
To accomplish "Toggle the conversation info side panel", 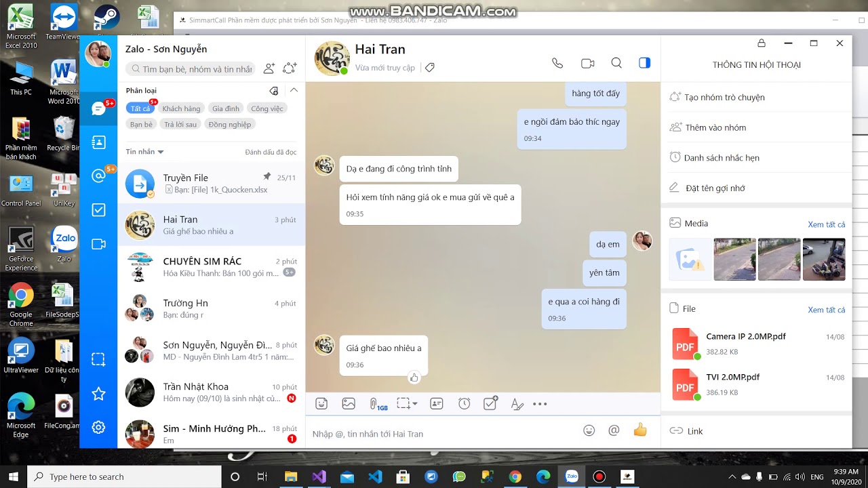I will point(644,63).
